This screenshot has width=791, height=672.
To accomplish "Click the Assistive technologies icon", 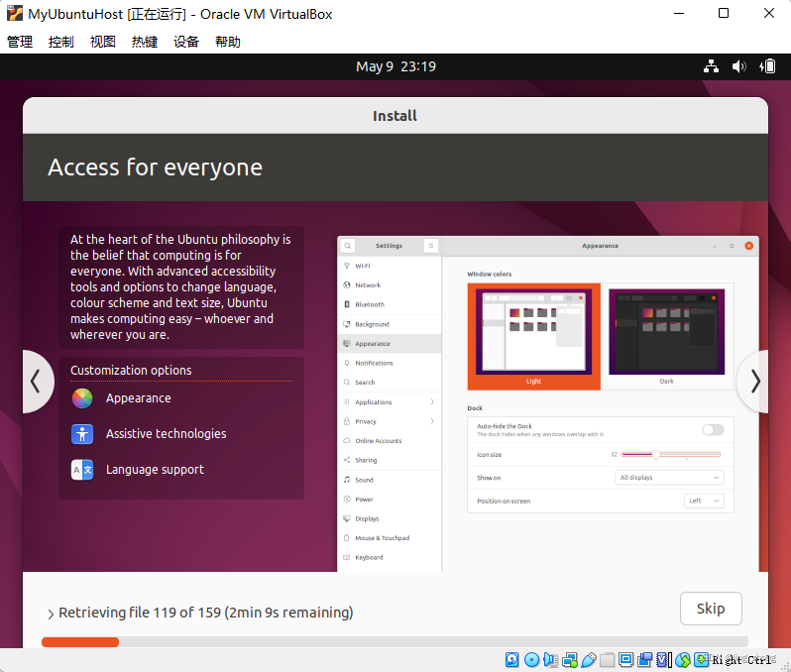I will pos(82,434).
